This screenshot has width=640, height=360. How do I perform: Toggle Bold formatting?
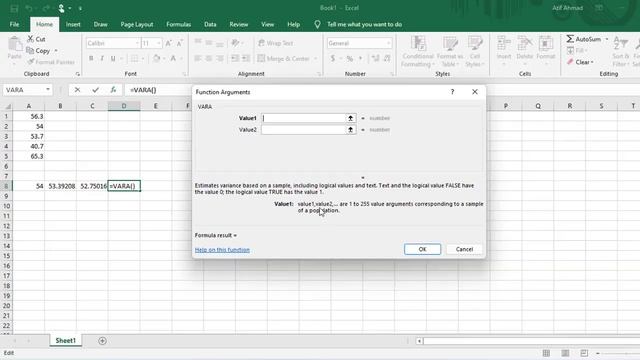coord(91,59)
